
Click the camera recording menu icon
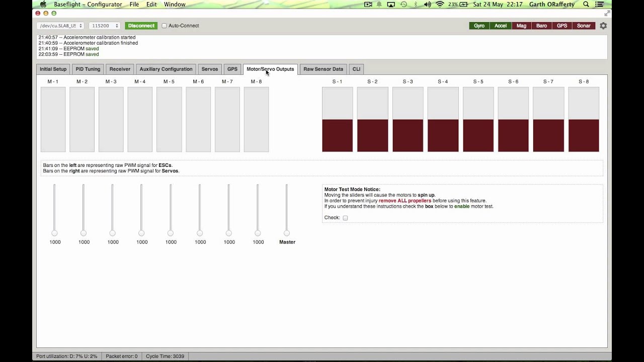click(x=368, y=4)
